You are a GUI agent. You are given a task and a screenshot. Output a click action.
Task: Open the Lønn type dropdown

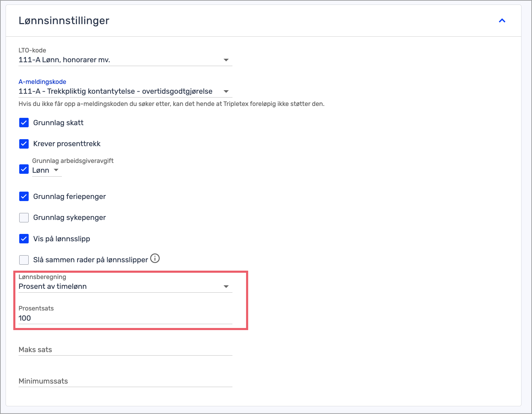(47, 170)
